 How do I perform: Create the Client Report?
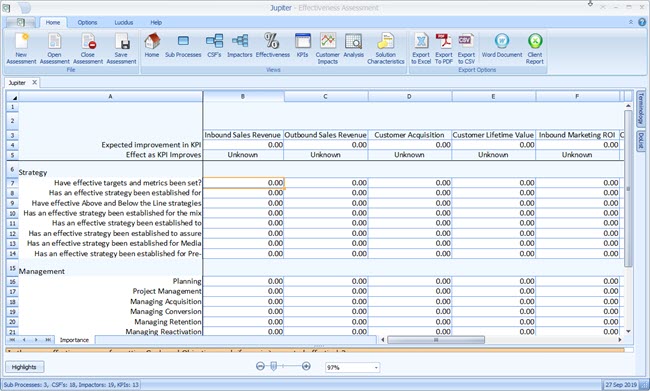pyautogui.click(x=535, y=49)
